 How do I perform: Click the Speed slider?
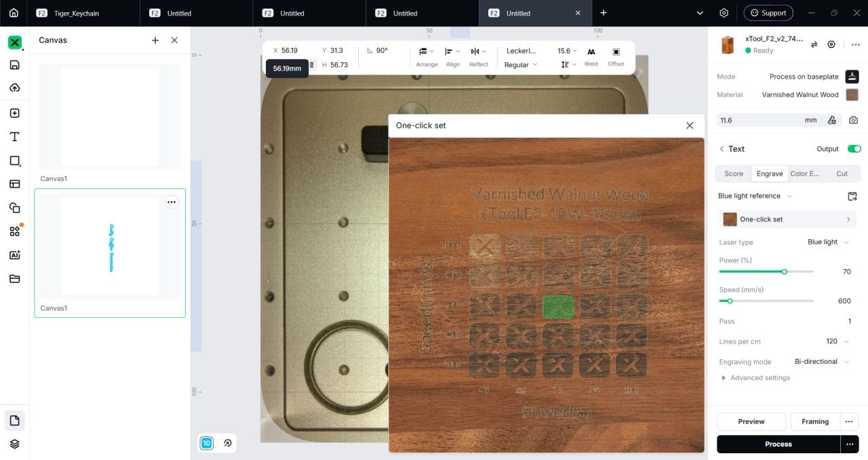pyautogui.click(x=766, y=301)
